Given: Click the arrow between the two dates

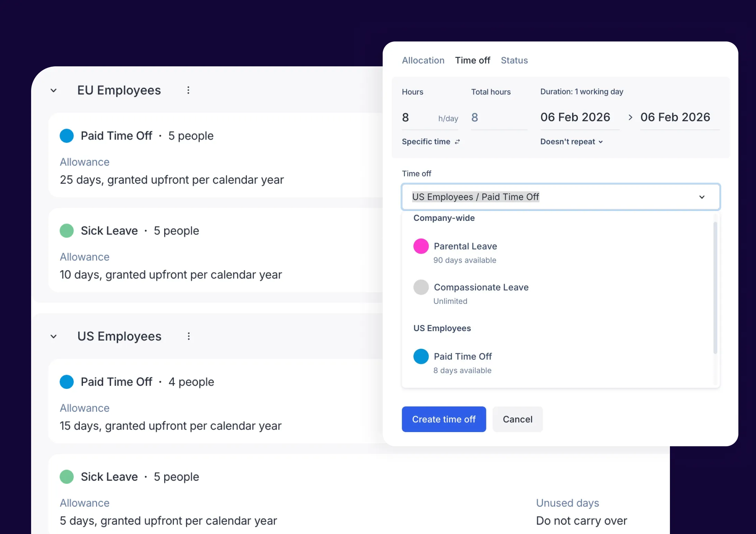Looking at the screenshot, I should click(630, 118).
